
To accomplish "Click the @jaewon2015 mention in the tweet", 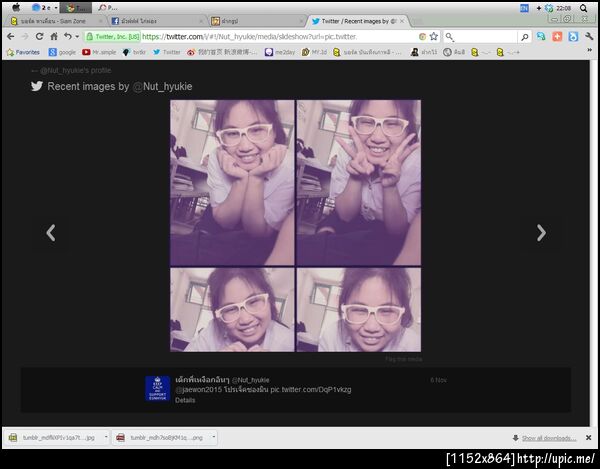I will coord(198,390).
